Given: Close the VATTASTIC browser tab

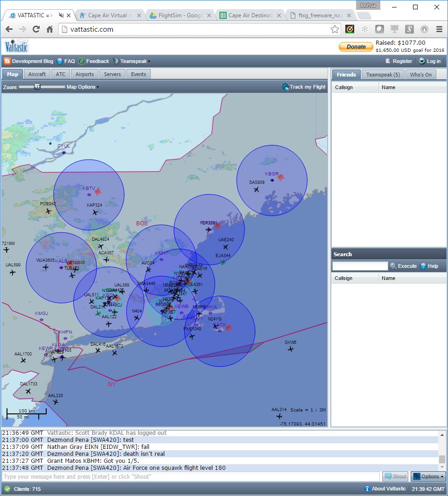Looking at the screenshot, I should click(69, 15).
